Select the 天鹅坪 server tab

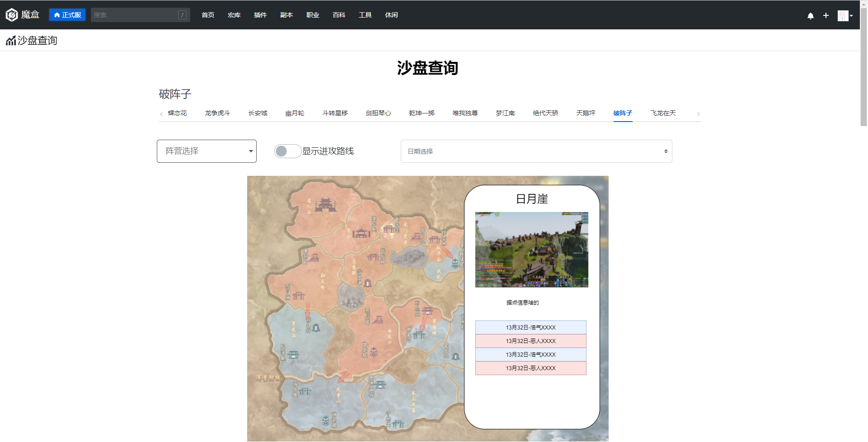pyautogui.click(x=586, y=113)
